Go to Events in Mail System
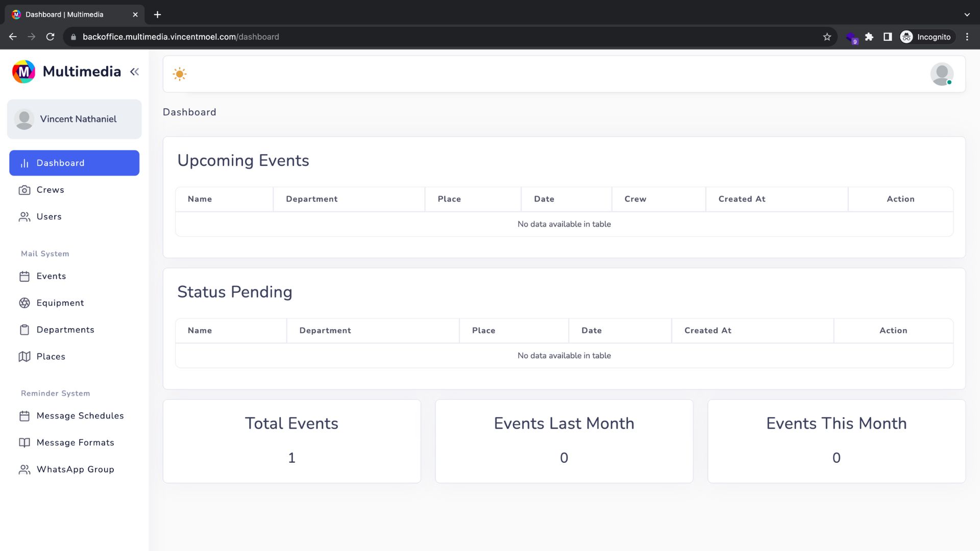The image size is (980, 551). click(51, 276)
